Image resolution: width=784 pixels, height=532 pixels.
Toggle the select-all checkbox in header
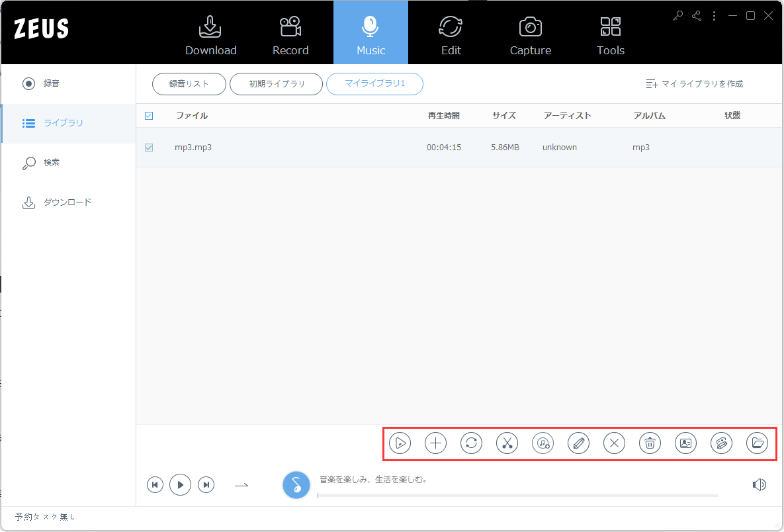(149, 115)
